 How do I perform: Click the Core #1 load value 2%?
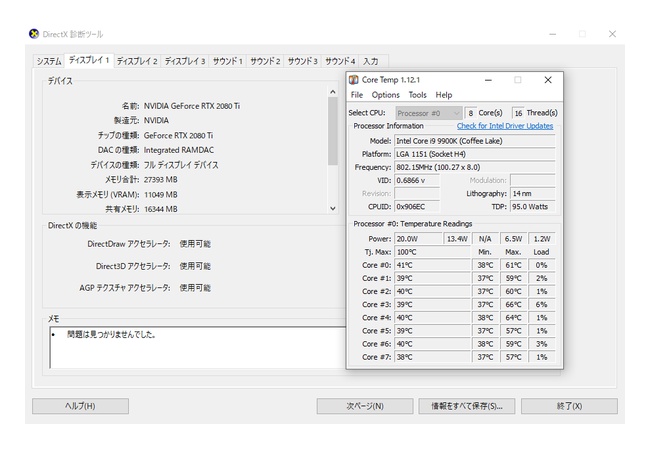tap(542, 278)
